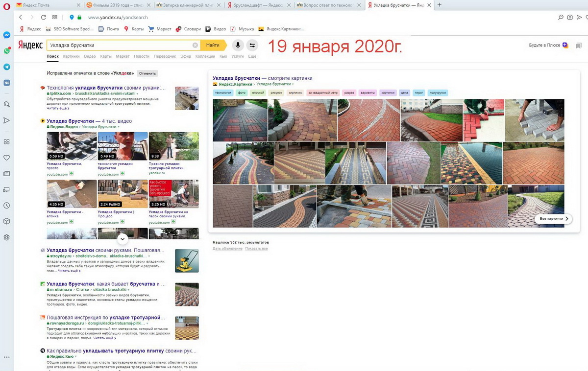Switch to the Новости search tab
Image resolution: width=588 pixels, height=371 pixels.
[x=141, y=56]
